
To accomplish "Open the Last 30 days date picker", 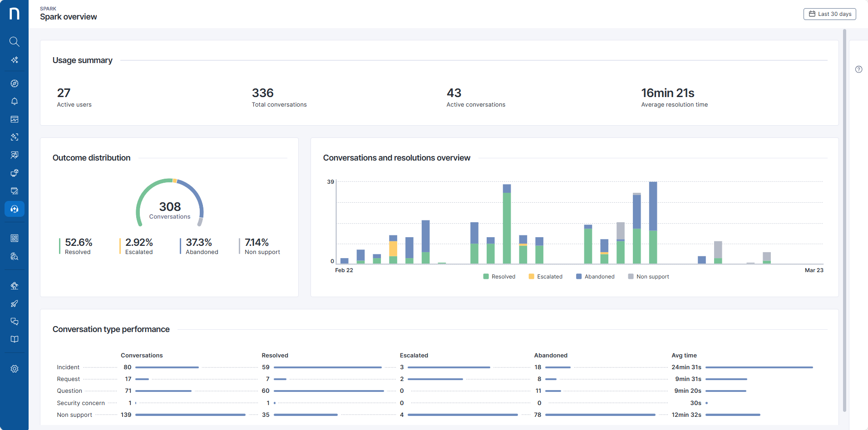I will [829, 14].
